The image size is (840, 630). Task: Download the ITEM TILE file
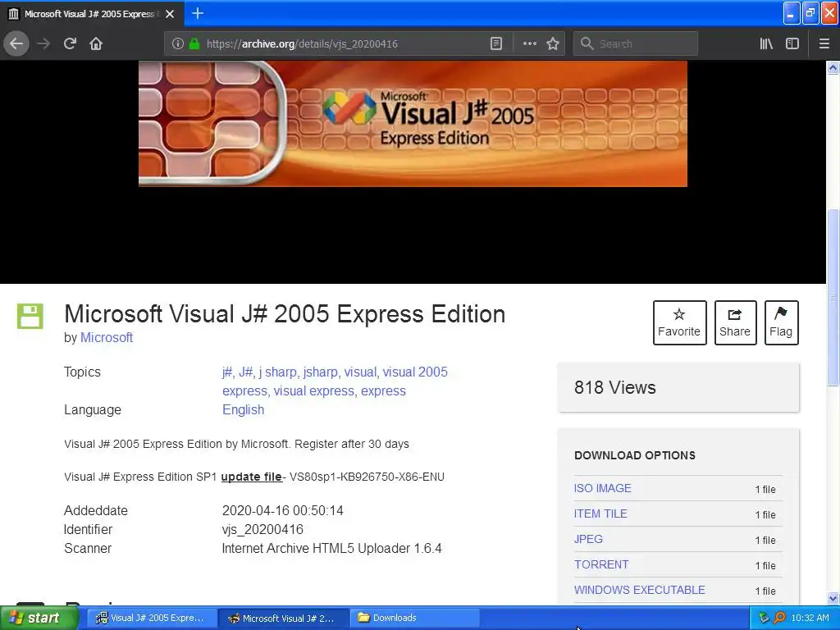click(600, 514)
